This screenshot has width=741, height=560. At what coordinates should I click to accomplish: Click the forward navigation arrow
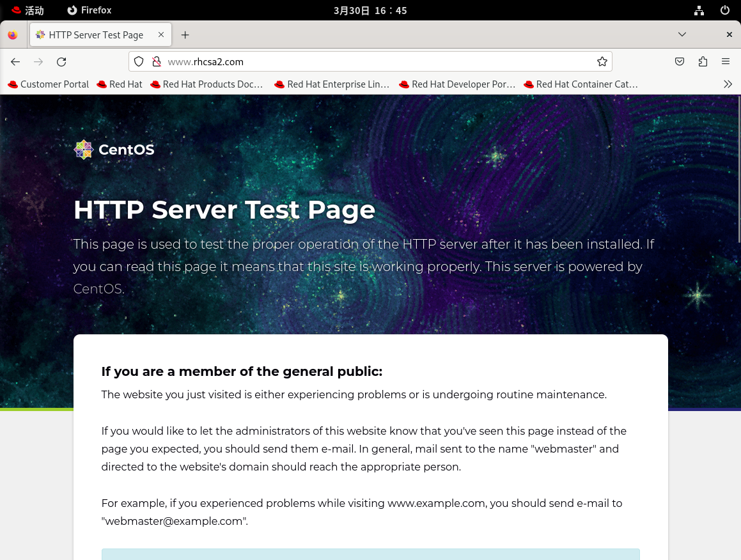38,62
